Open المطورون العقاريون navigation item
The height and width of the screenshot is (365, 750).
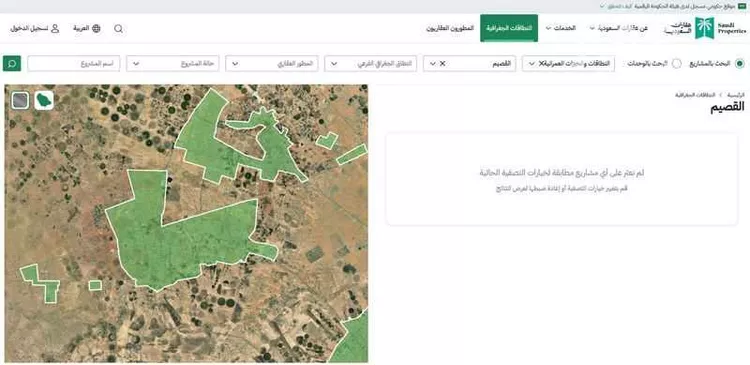coord(450,28)
